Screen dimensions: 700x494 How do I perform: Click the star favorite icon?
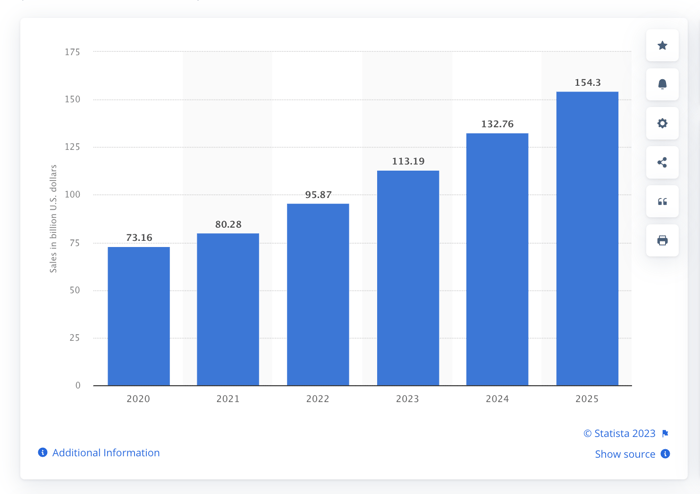(x=662, y=45)
